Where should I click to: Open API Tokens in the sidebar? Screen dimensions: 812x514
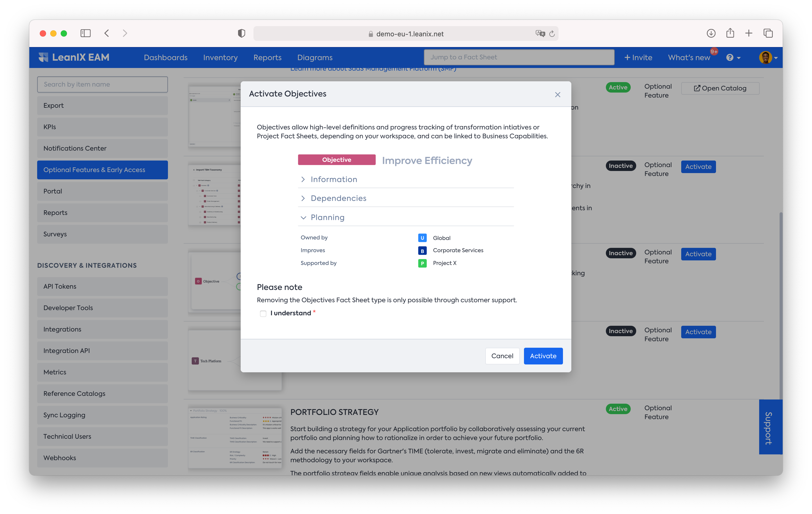click(x=102, y=286)
